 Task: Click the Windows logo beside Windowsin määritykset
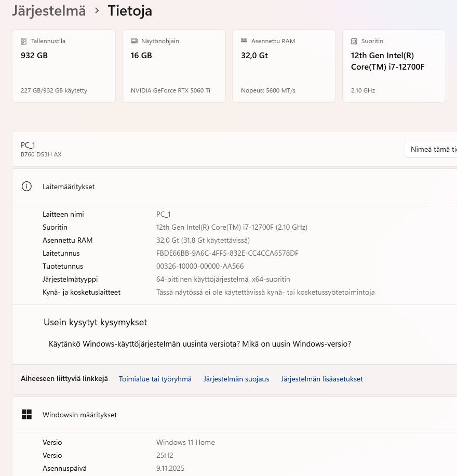26,415
